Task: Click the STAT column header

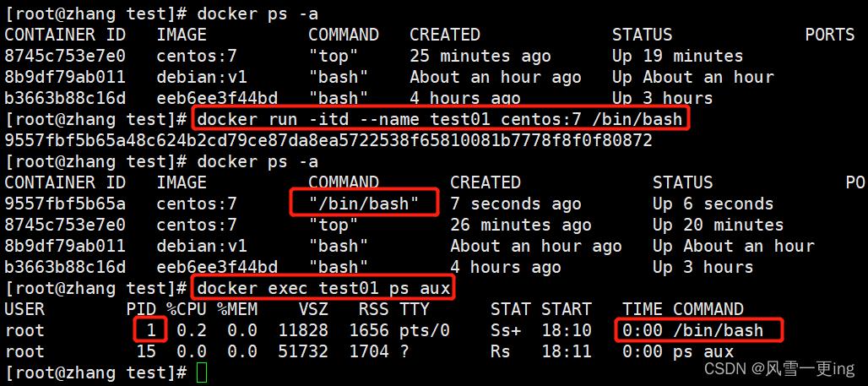Action: 510,309
